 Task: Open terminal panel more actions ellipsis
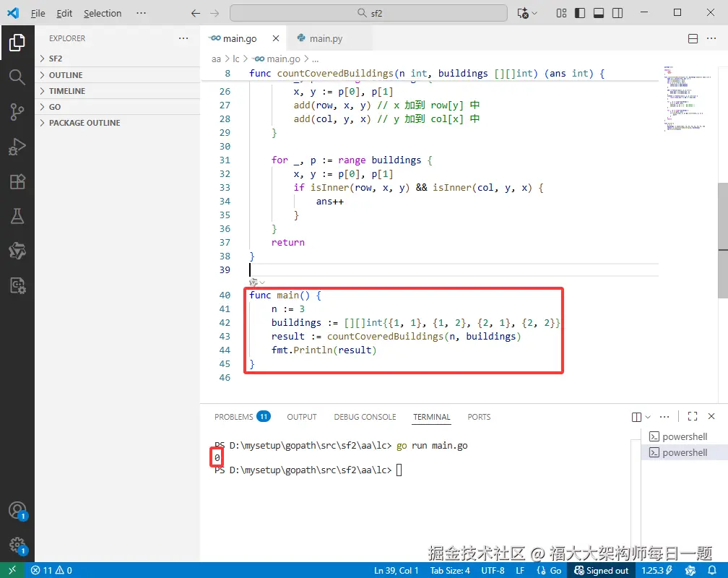664,417
